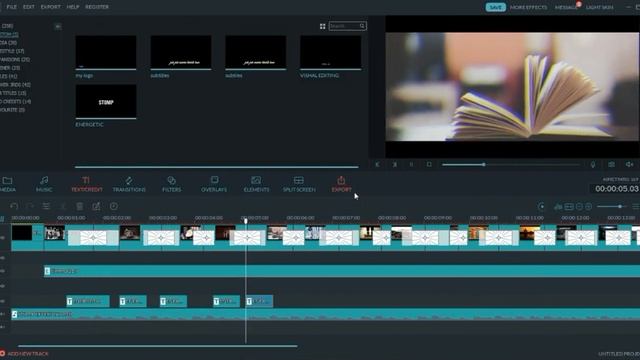Screen dimensions: 640x360
Task: Select the Text/Credit tab
Action: pyautogui.click(x=87, y=184)
